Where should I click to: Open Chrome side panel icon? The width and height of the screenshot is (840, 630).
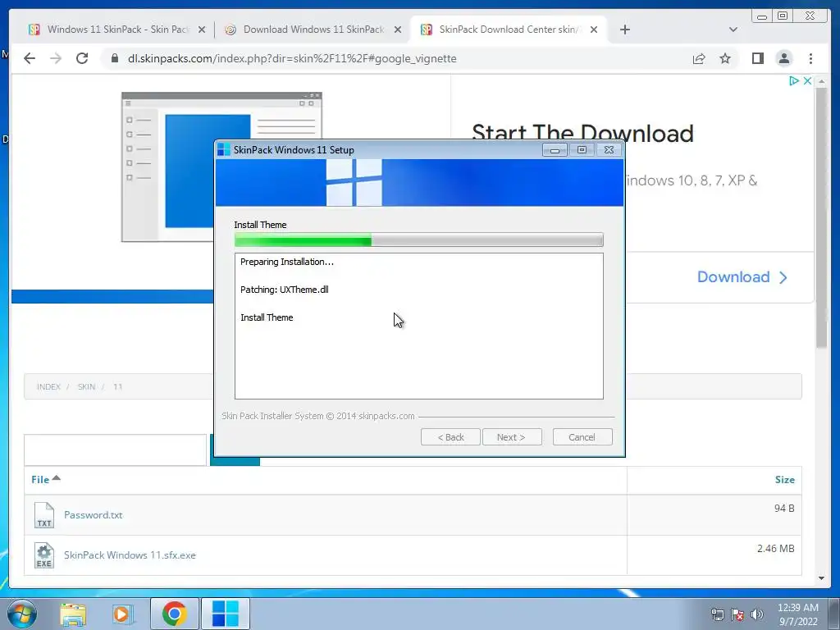coord(757,58)
